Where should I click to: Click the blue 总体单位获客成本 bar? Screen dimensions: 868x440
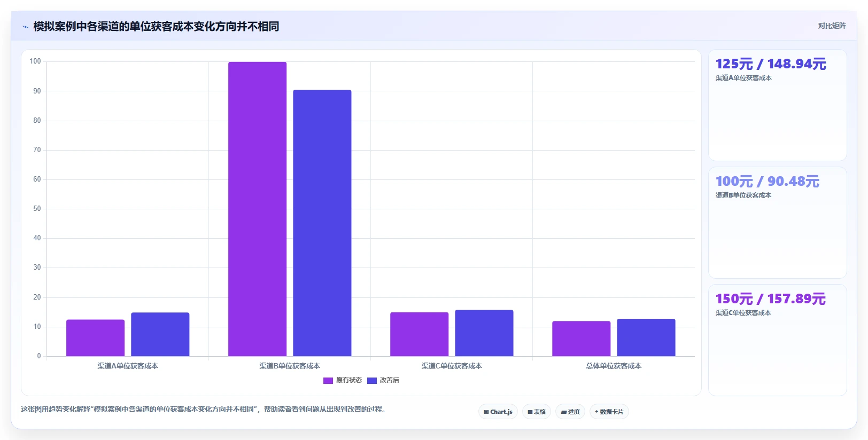646,337
